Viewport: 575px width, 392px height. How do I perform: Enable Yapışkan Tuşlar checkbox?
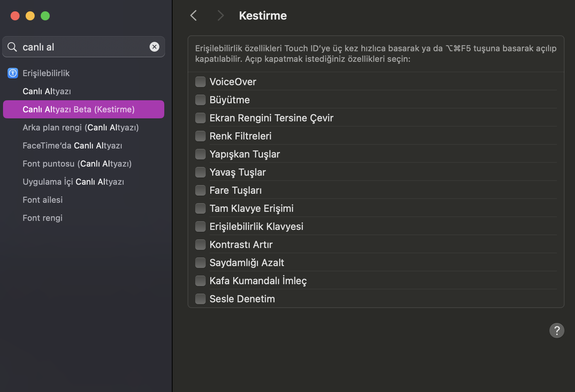tap(200, 154)
